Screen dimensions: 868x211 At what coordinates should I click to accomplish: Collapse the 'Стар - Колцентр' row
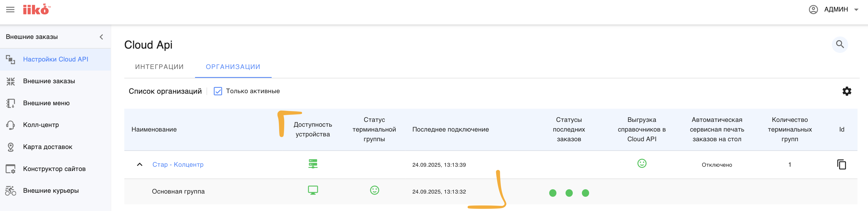[140, 164]
